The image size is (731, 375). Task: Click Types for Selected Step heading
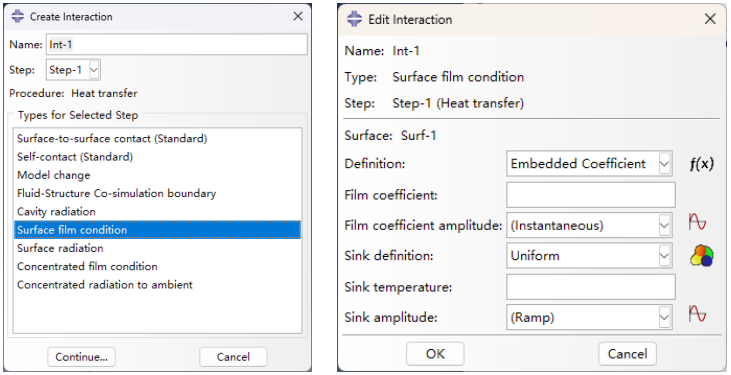78,115
